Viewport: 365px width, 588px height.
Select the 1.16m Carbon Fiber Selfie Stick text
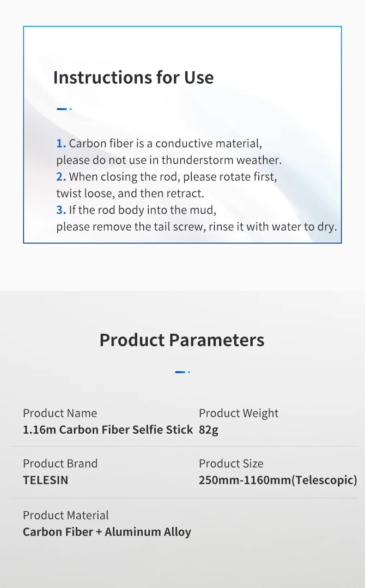pos(108,430)
